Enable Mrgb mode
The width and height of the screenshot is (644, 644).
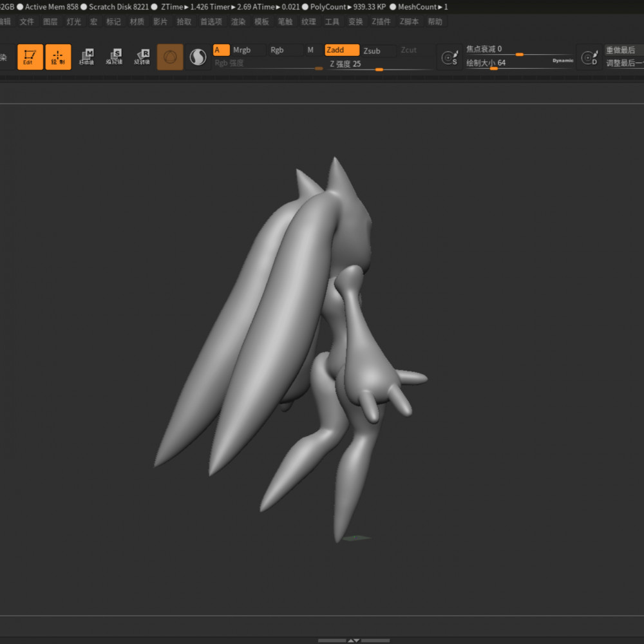click(x=248, y=50)
